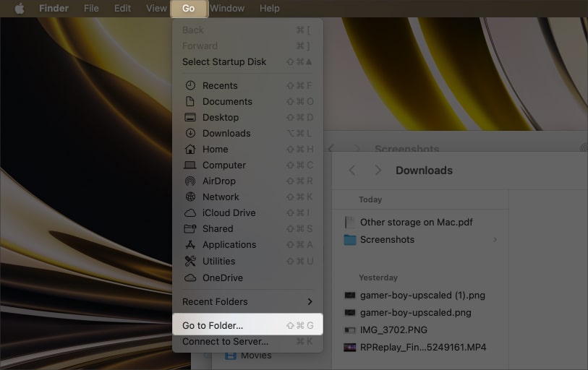Expand Screenshots folder chevron

[495, 239]
